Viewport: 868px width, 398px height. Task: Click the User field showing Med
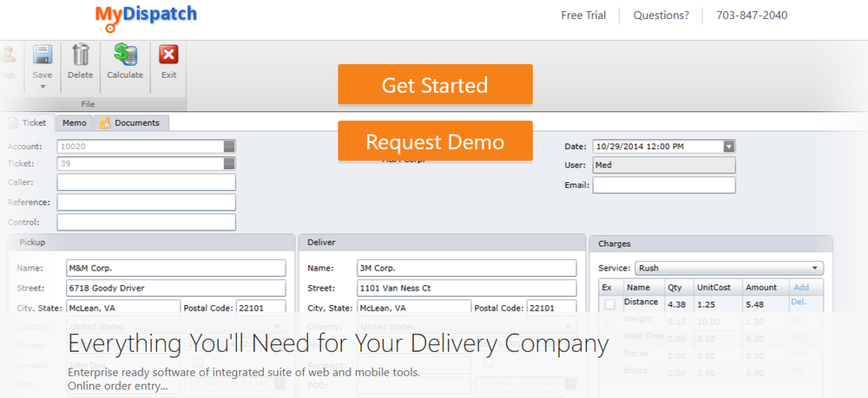pyautogui.click(x=664, y=166)
